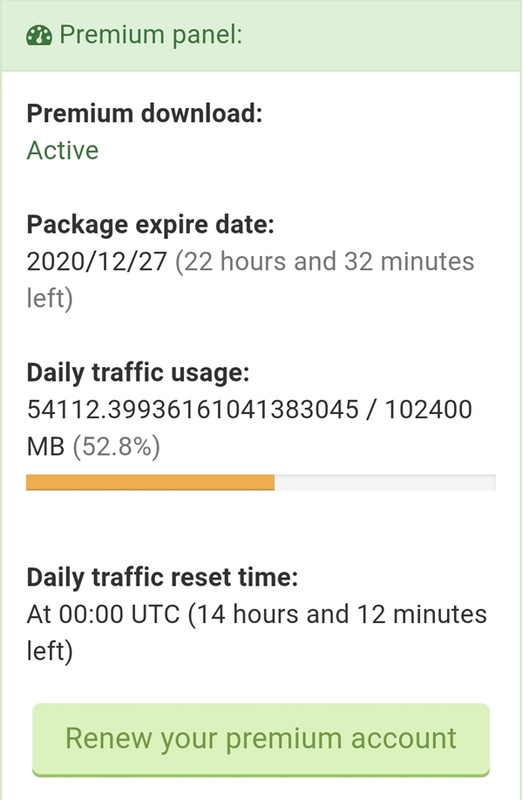Click the green Active status text
Image resolution: width=523 pixels, height=800 pixels.
[62, 151]
